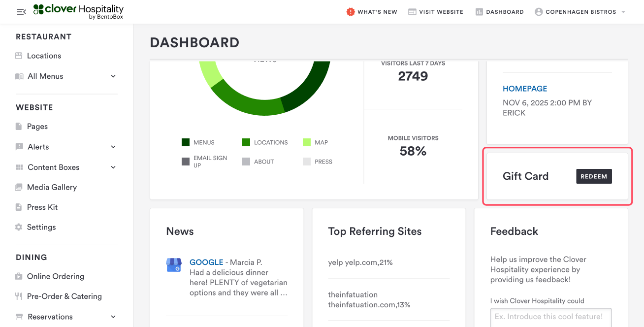Click the Settings gear icon
This screenshot has width=644, height=327.
[x=19, y=227]
